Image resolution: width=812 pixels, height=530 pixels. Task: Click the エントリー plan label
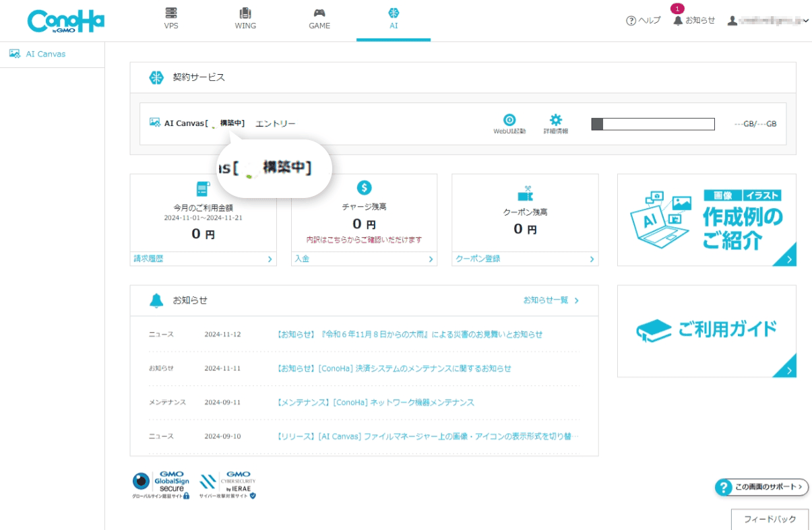276,124
